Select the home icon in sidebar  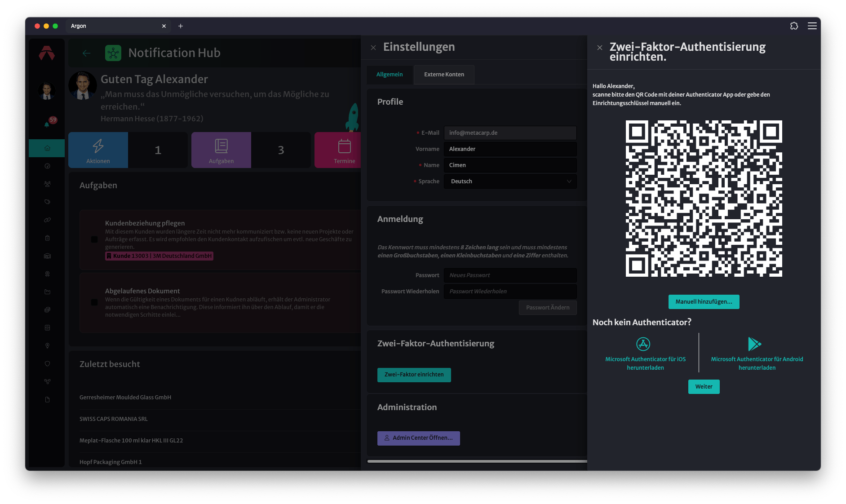47,148
